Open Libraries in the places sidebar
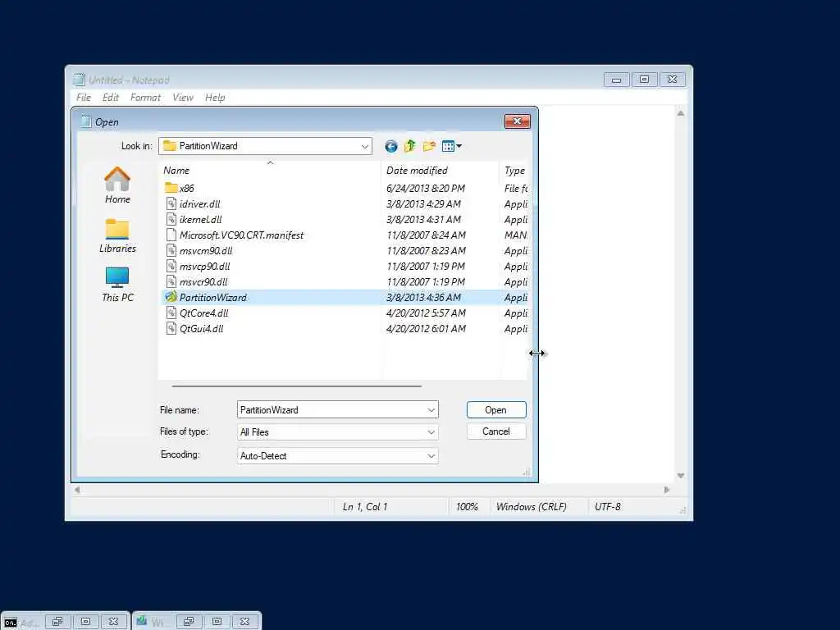The image size is (840, 630). pos(117,235)
